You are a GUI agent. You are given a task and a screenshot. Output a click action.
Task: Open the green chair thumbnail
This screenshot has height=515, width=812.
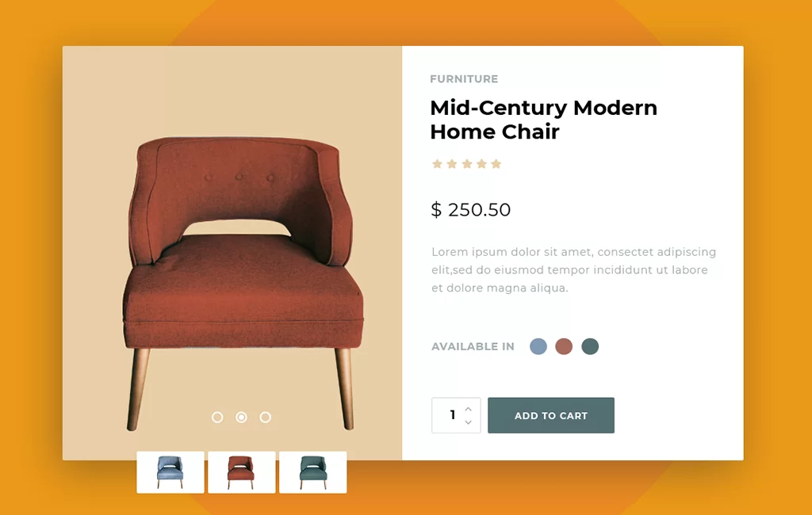point(313,472)
